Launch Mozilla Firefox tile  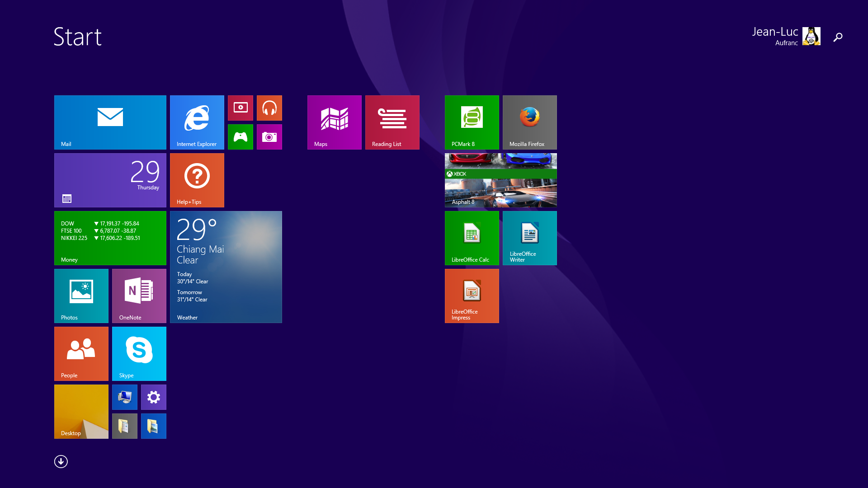pyautogui.click(x=530, y=122)
